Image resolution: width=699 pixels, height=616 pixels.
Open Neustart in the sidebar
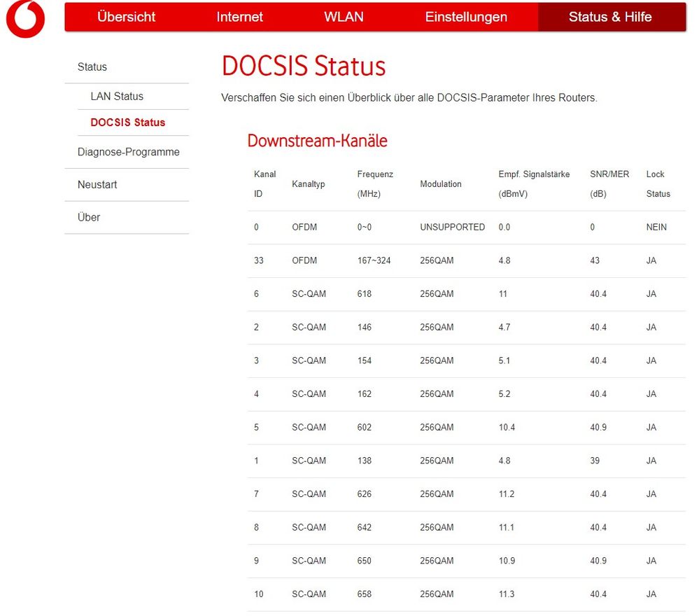pos(97,185)
